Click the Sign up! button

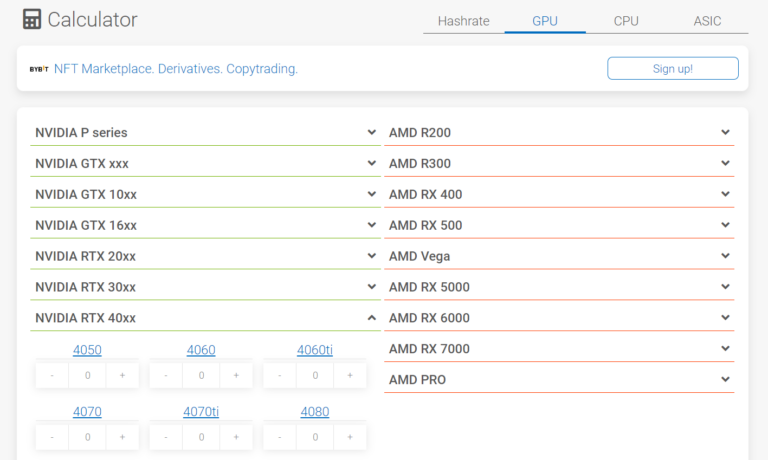(x=672, y=69)
